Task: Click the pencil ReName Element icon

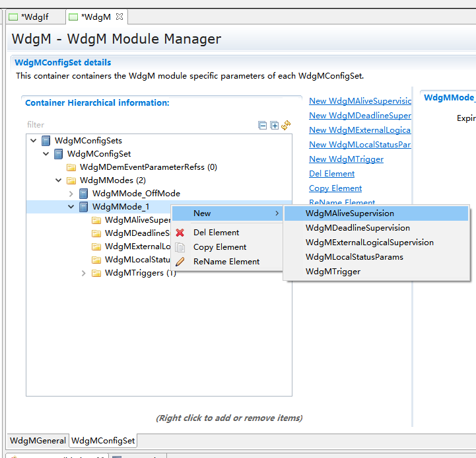Action: click(x=180, y=262)
